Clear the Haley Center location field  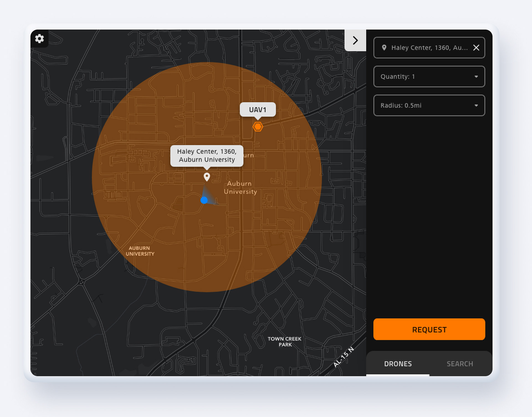tap(476, 48)
